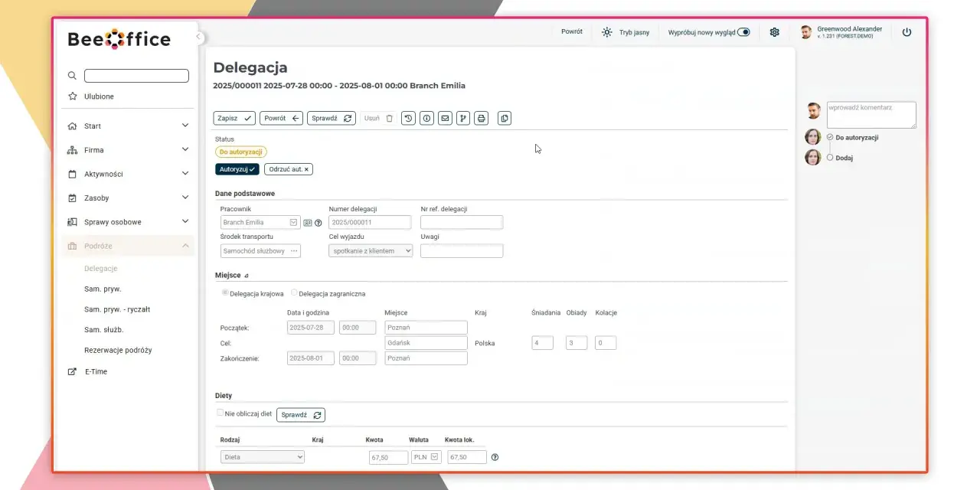This screenshot has height=490, width=980.
Task: Select Delegacja zagraniczna radio button
Action: point(294,292)
